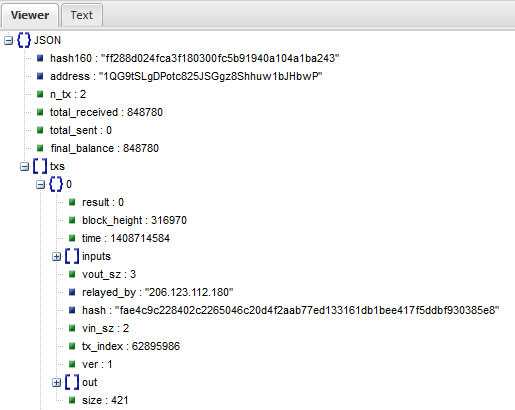Collapse the txs array
The image size is (515, 410).
[x=24, y=166]
